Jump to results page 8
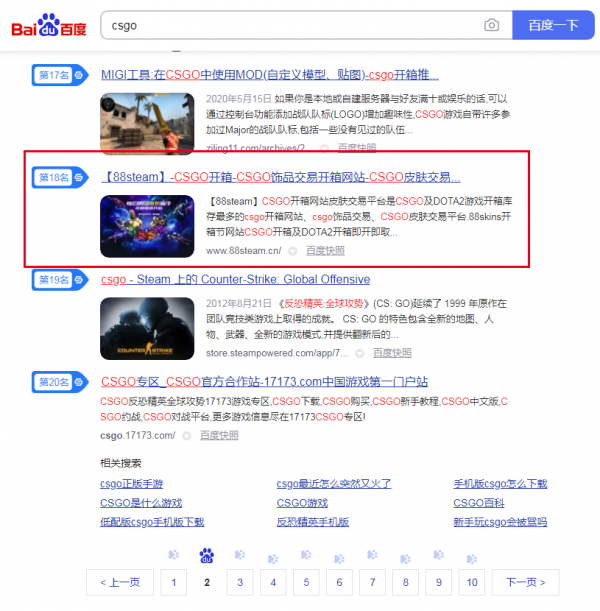The height and width of the screenshot is (611, 600). coord(406,582)
